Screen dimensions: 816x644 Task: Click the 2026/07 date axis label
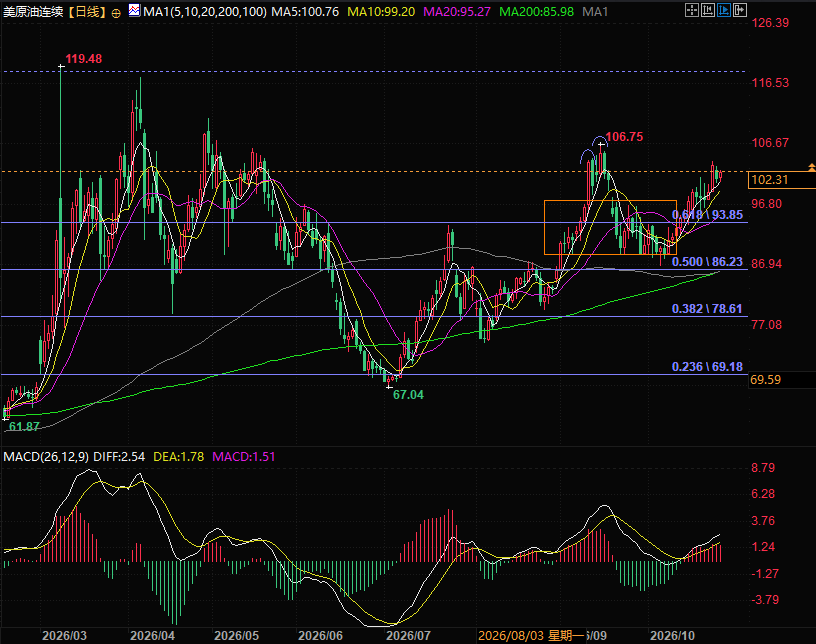(409, 636)
